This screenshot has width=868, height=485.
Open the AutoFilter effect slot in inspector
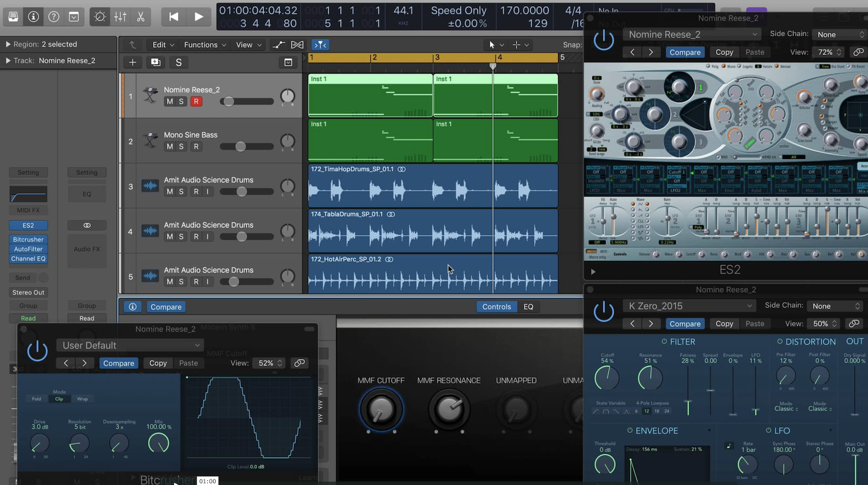(28, 249)
